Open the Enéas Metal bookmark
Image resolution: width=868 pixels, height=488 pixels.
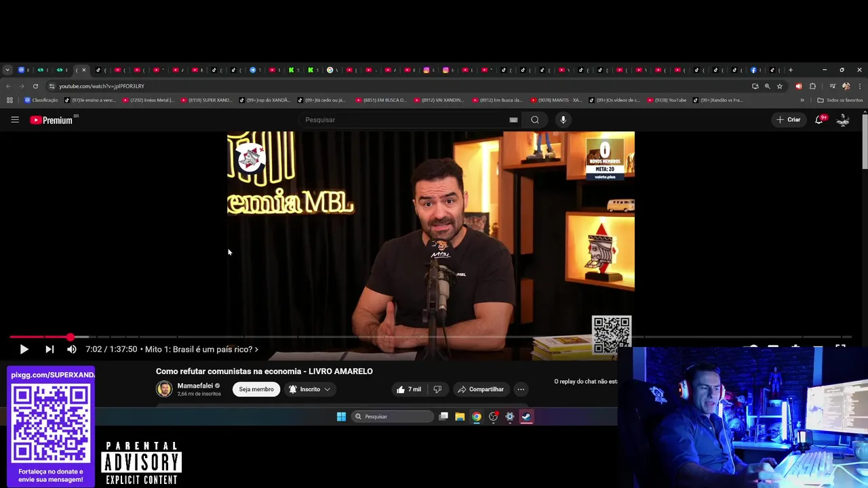point(149,100)
